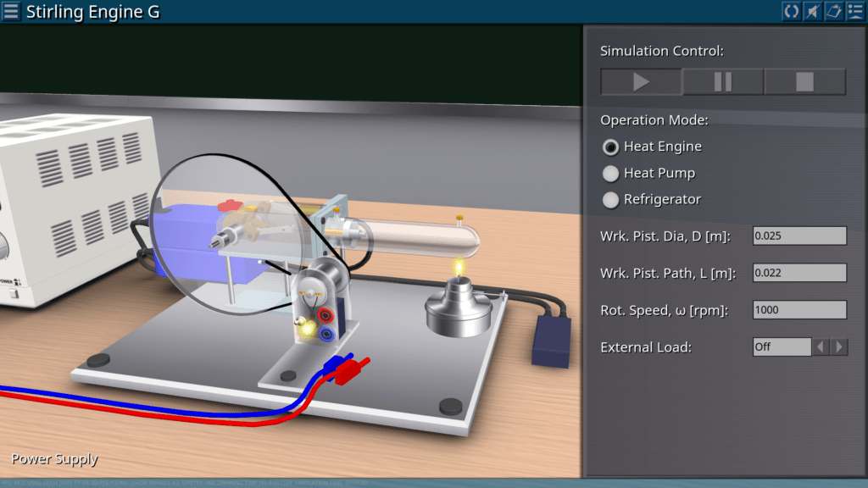The width and height of the screenshot is (868, 488).
Task: Click the External Load value box
Action: (x=782, y=347)
